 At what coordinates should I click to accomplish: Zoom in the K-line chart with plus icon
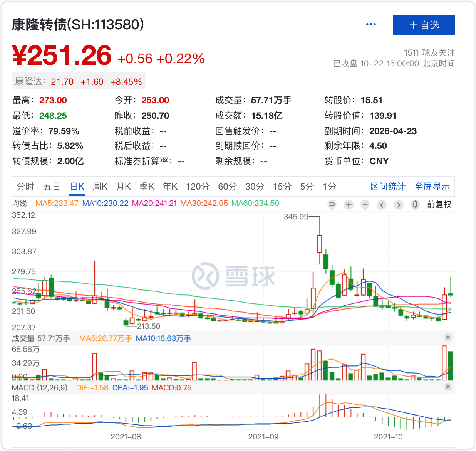point(349,205)
